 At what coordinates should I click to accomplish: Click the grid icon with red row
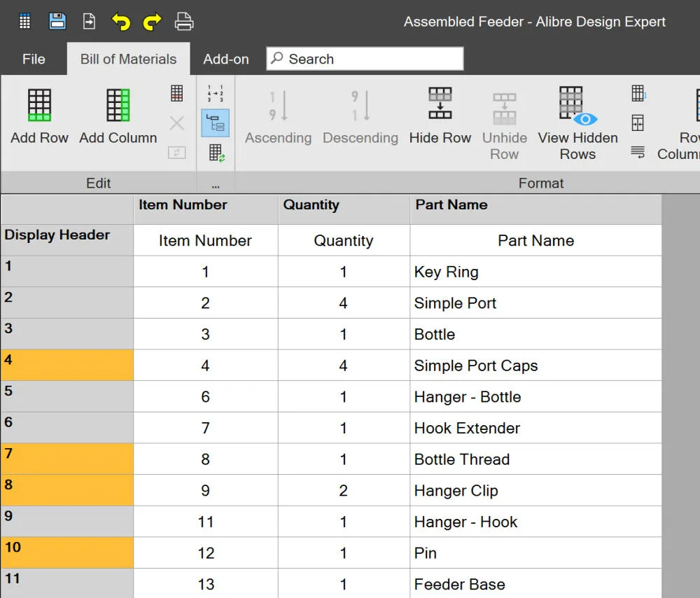177,93
